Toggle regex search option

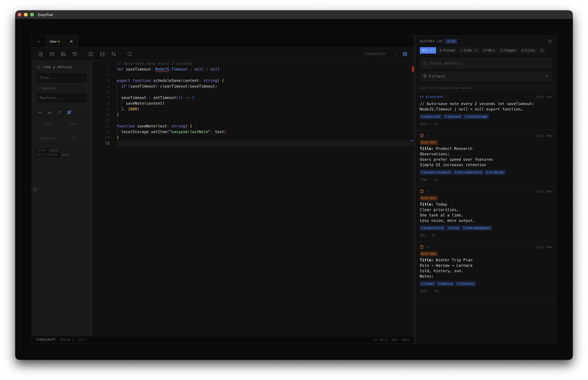click(59, 112)
